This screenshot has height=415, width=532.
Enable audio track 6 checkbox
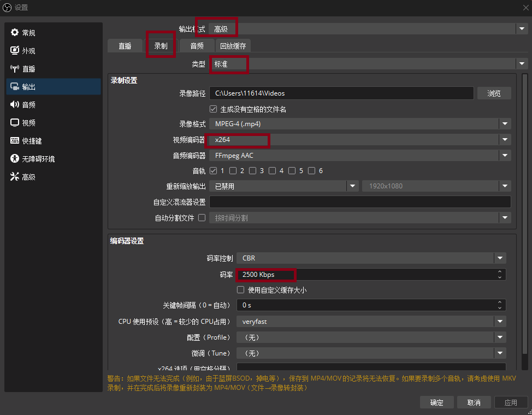coord(311,170)
